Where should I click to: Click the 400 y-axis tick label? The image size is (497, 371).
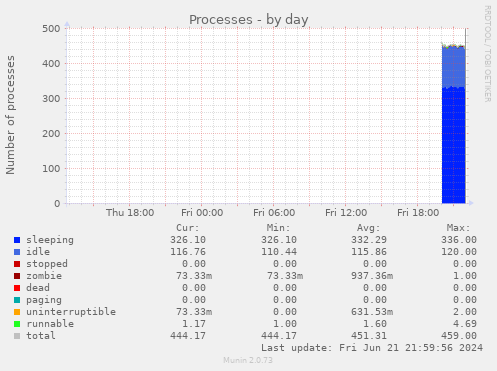pyautogui.click(x=51, y=64)
